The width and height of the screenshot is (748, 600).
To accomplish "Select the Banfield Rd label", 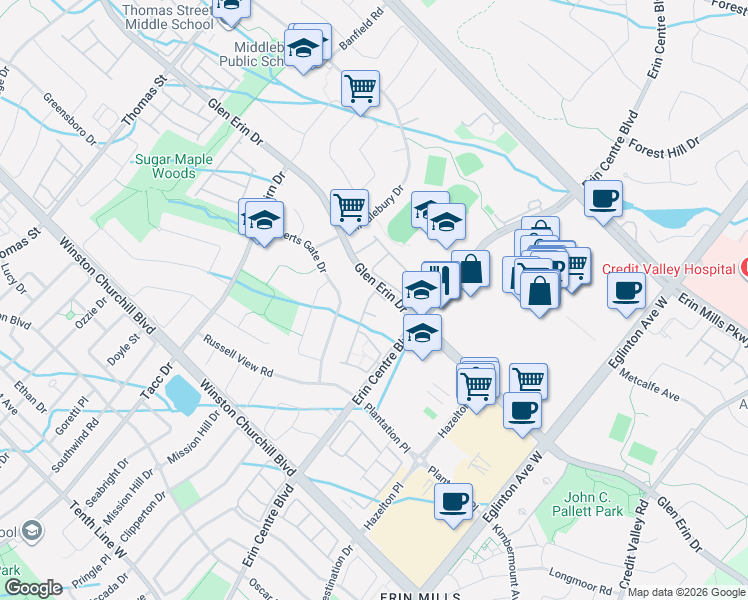I will (x=362, y=29).
